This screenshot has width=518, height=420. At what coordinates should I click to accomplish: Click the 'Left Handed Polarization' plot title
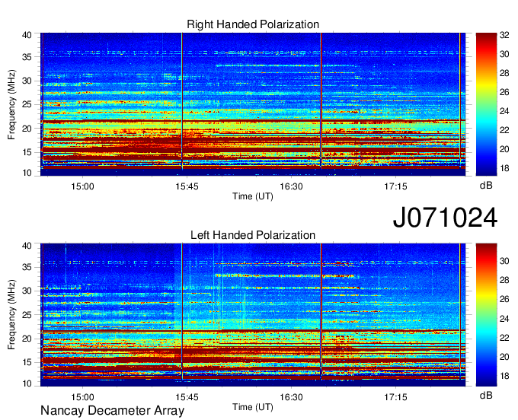pyautogui.click(x=253, y=235)
